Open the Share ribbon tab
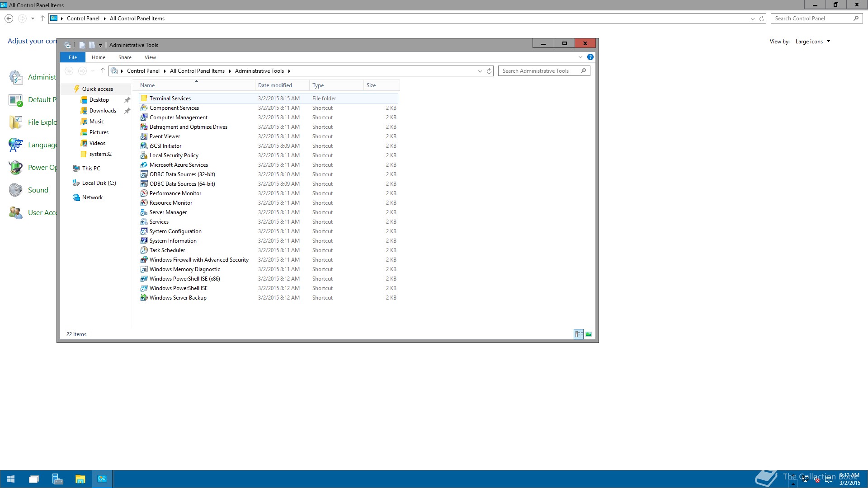 point(125,57)
